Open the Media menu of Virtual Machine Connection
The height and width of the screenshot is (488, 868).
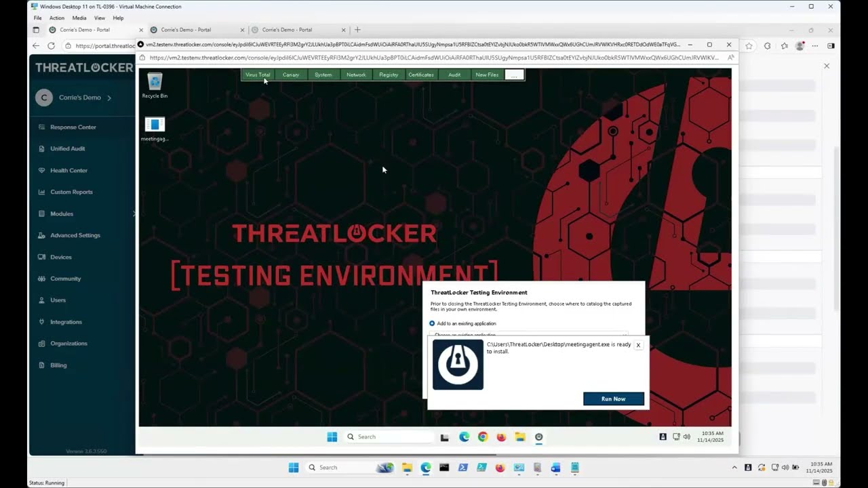click(79, 18)
